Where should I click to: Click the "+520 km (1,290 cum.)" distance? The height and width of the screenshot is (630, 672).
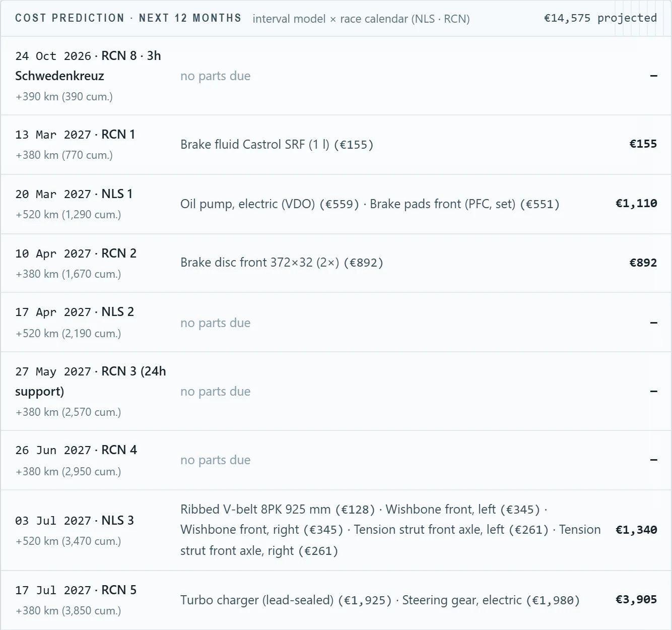tap(69, 214)
